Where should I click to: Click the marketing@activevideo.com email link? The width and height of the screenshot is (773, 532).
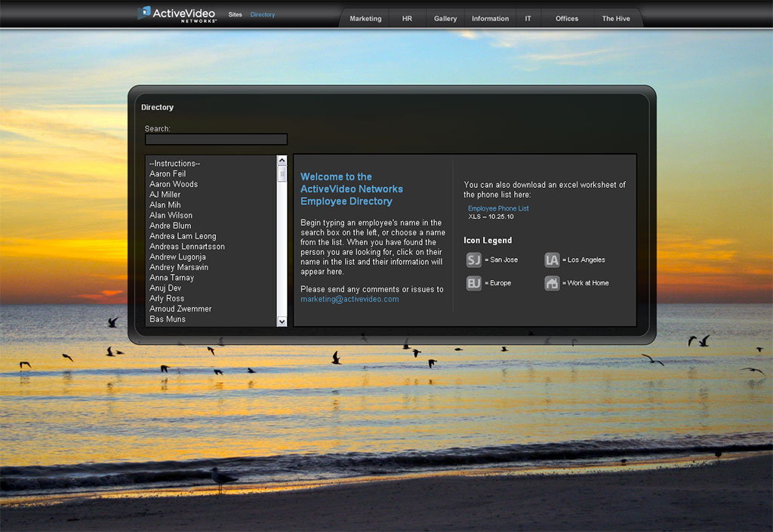pos(350,299)
